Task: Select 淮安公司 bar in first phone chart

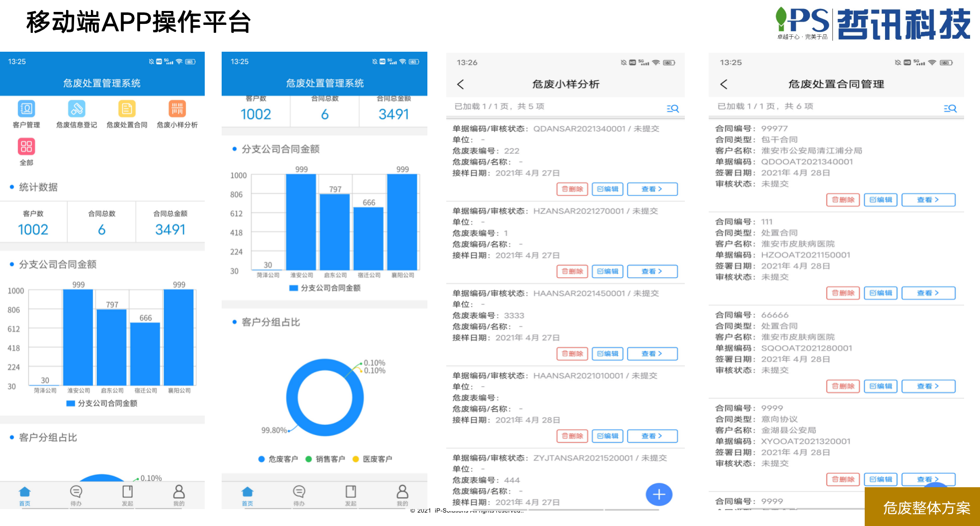Action: pyautogui.click(x=78, y=338)
